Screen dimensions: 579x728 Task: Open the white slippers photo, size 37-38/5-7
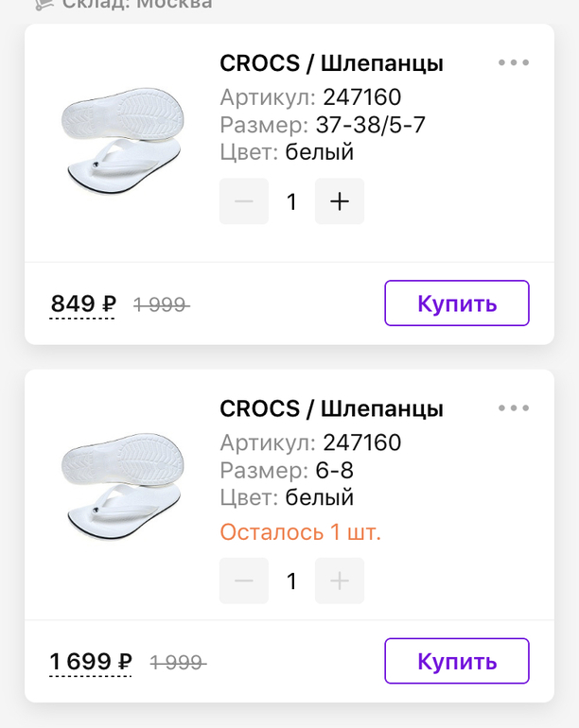coord(120,142)
